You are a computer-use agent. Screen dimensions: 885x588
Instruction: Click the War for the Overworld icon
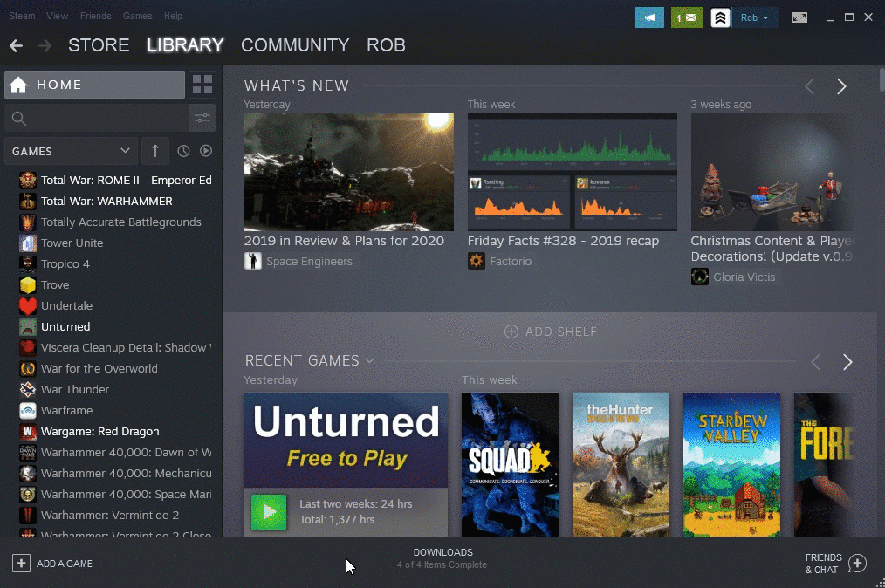28,368
